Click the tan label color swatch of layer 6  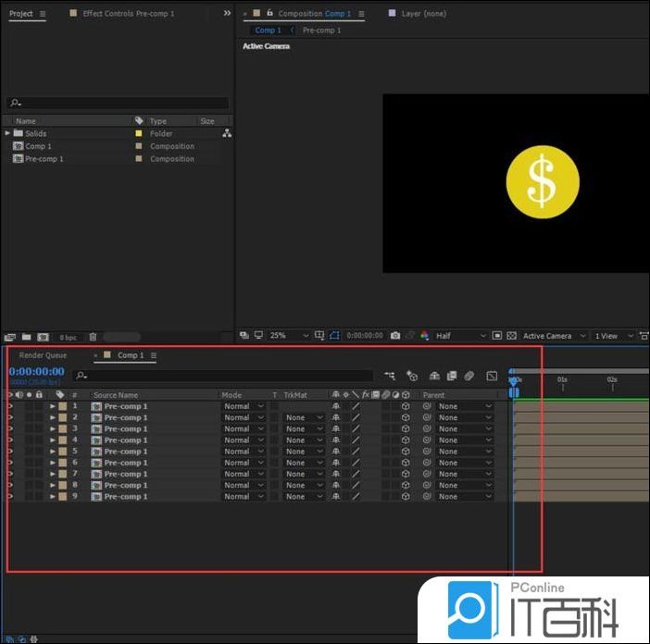pos(62,463)
